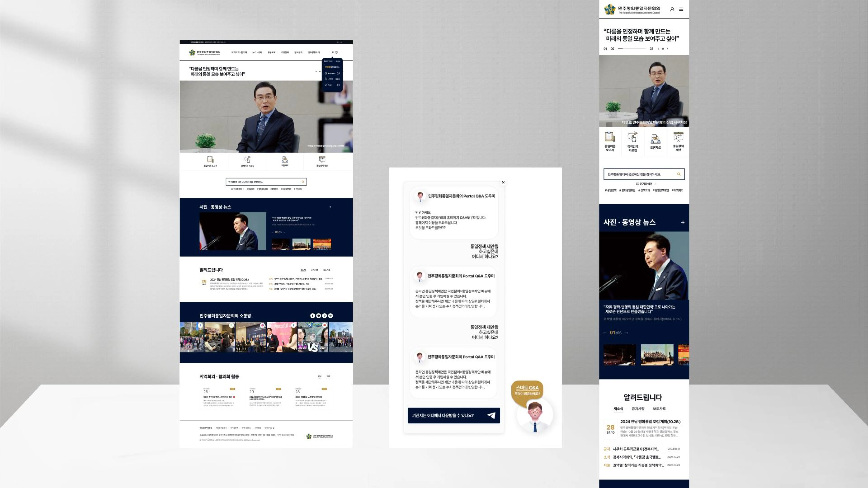Open 경북지역회의 낙동강 호국벨트 mobile news item

tap(637, 457)
